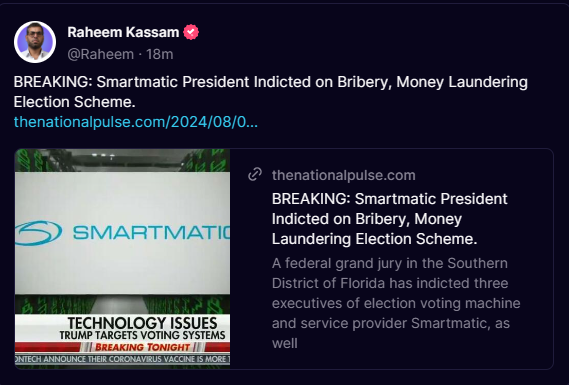This screenshot has height=385, width=569.
Task: Click the word 'well' ending card description
Action: pyautogui.click(x=284, y=343)
